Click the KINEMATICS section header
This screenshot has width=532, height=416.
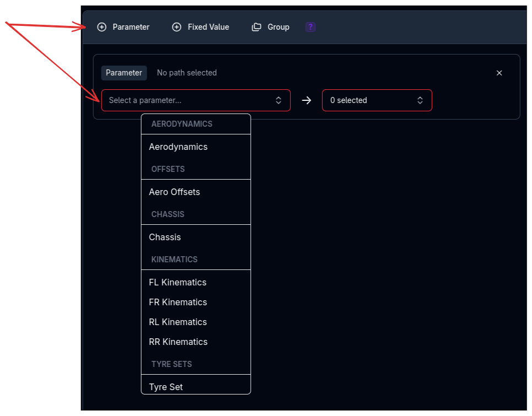point(174,259)
